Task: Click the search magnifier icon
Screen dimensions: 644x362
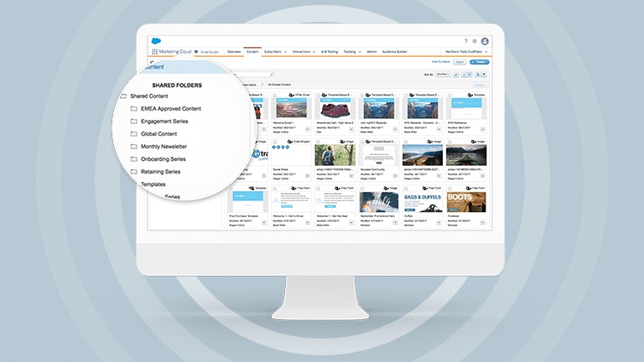Action: pos(271,75)
